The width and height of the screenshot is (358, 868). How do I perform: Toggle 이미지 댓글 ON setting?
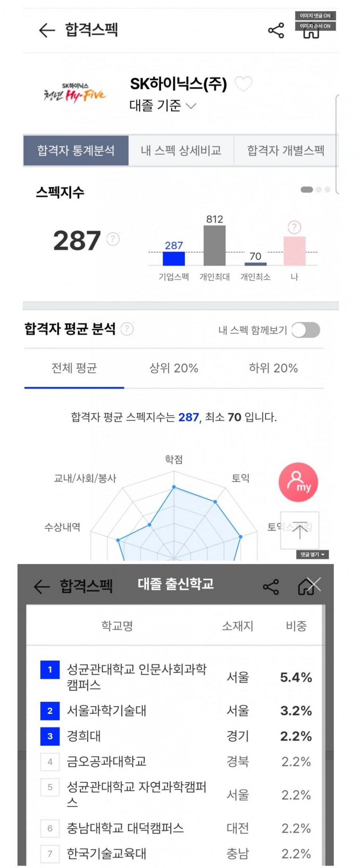click(x=315, y=15)
